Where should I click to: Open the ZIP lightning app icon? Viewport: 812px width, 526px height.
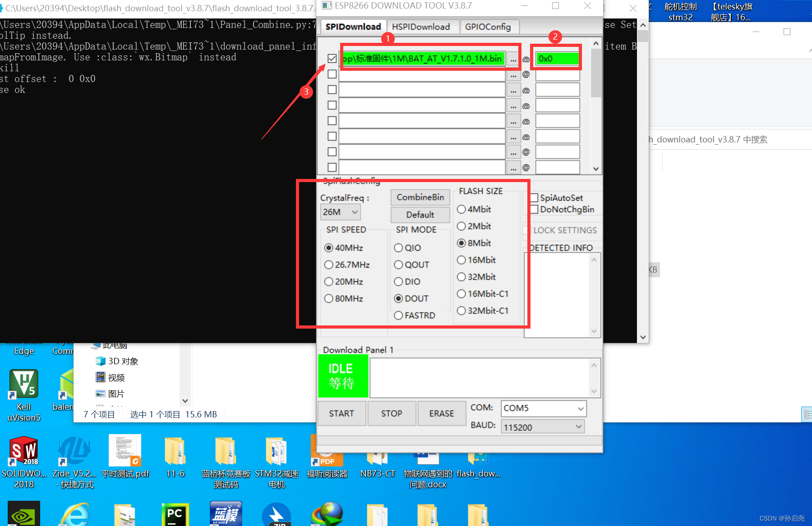[277, 514]
